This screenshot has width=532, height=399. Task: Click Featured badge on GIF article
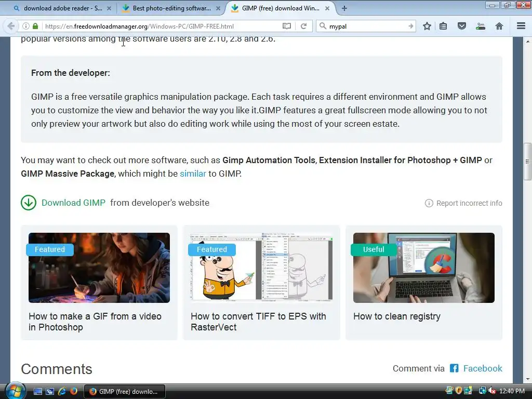coord(50,249)
